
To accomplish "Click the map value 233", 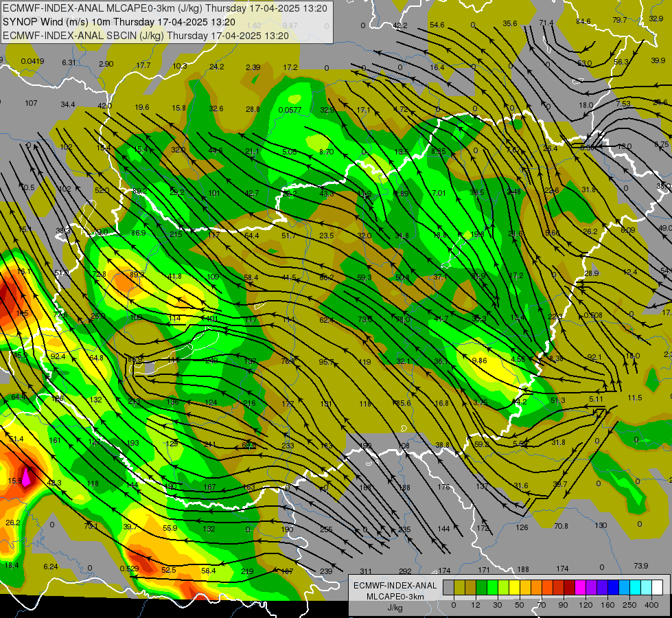I will 288,446.
